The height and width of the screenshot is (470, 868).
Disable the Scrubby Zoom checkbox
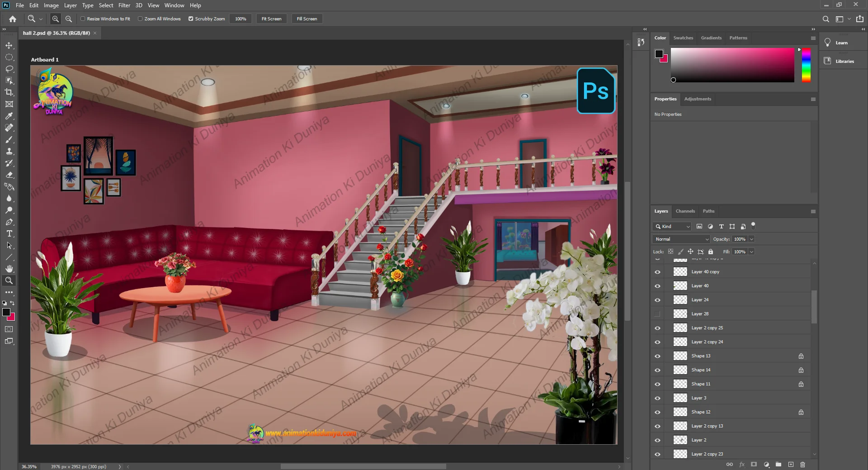coord(191,19)
